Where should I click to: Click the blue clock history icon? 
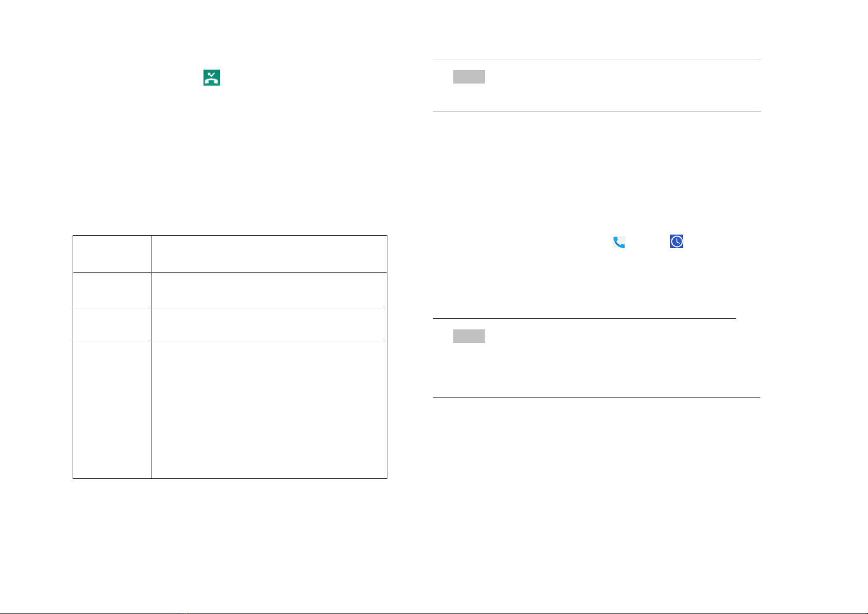tap(677, 241)
